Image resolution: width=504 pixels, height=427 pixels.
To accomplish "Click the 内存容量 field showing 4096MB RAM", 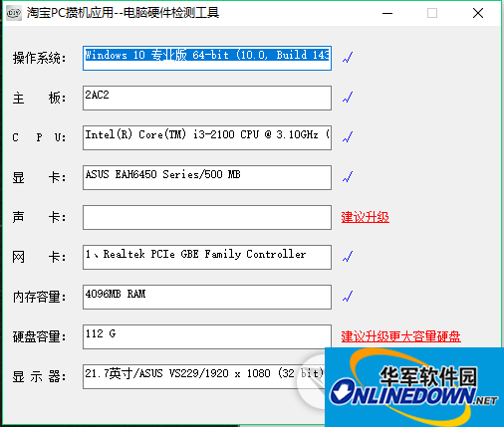I will tap(207, 297).
